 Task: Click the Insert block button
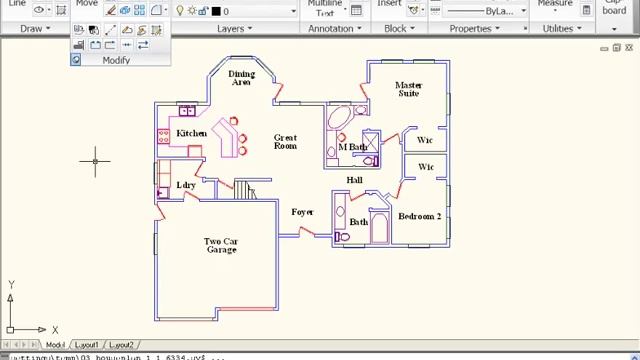point(389,3)
